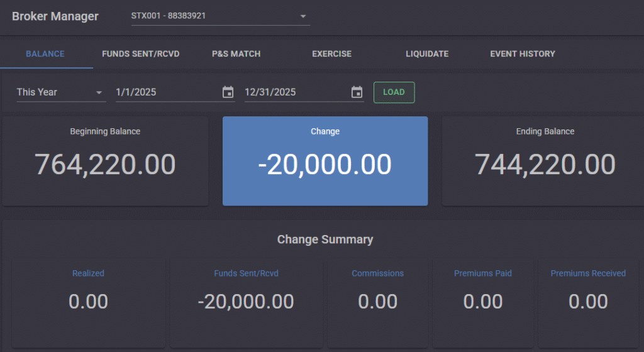Viewport: 644px width, 352px height.
Task: Click the Premiums Received summary link
Action: tap(588, 273)
